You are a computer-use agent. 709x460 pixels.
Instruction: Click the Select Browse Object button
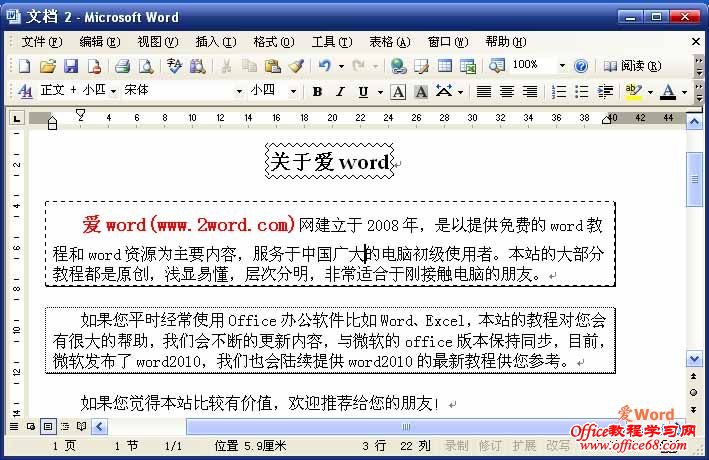[x=693, y=392]
